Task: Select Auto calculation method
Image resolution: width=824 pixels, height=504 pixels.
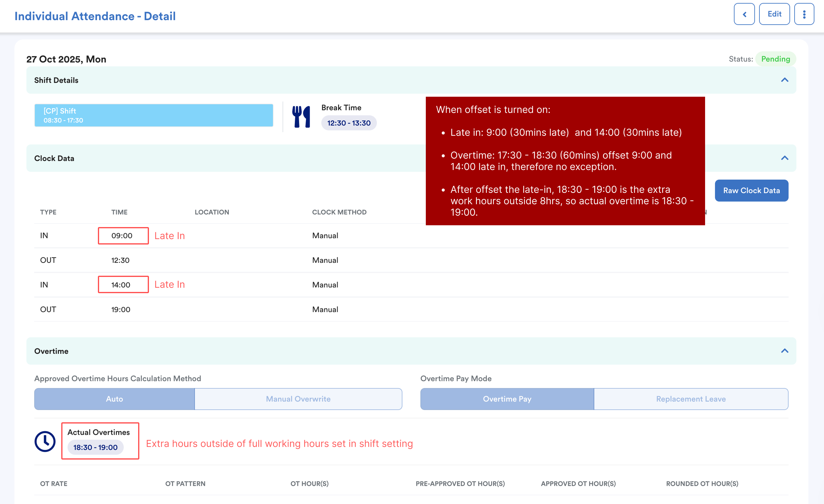Action: pos(114,399)
